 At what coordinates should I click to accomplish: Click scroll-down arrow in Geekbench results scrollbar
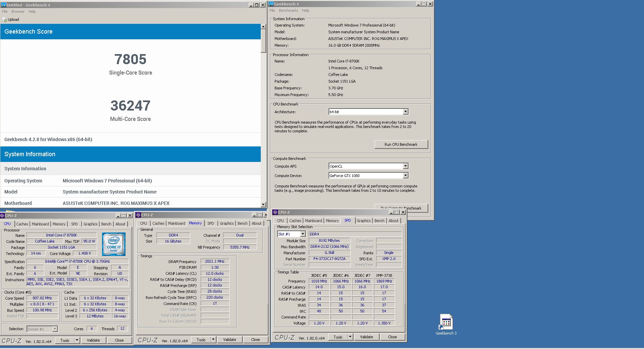coord(263,205)
